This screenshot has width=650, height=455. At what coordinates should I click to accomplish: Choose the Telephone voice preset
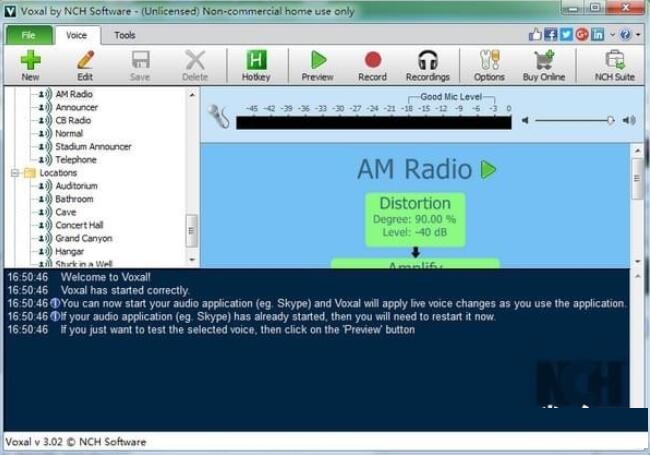[76, 159]
